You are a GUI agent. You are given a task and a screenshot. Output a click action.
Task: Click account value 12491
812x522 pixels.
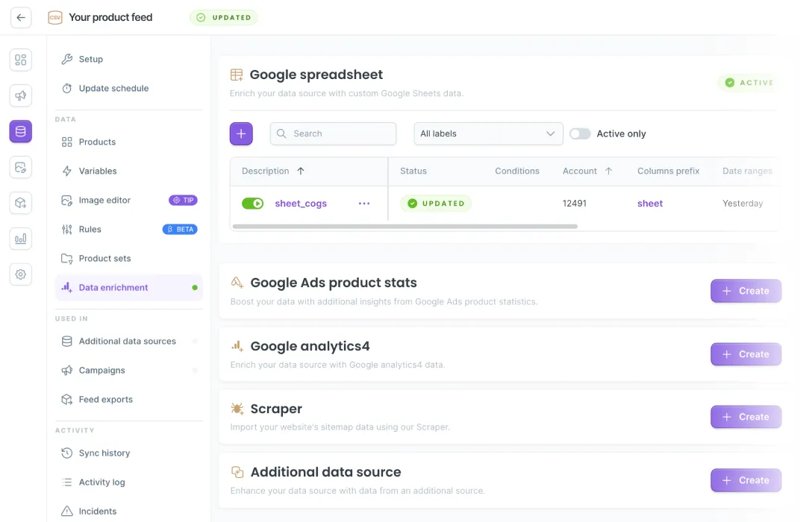click(575, 204)
